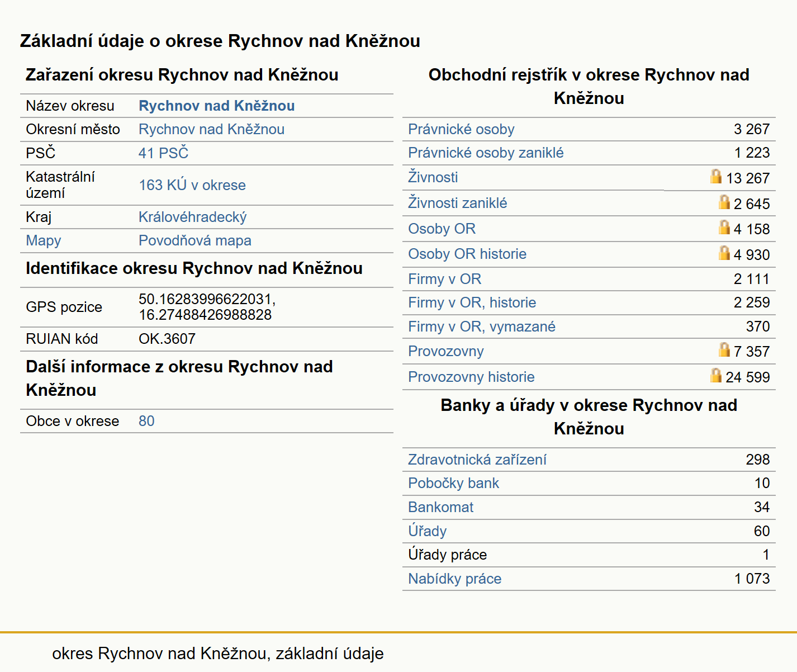Open the 41 PSČ link
This screenshot has height=672, width=797.
click(163, 153)
